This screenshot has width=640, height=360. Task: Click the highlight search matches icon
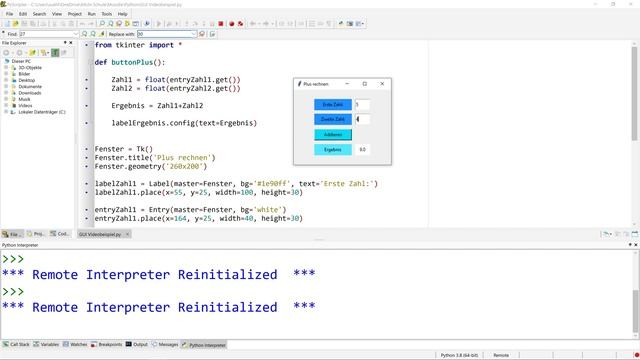pyautogui.click(x=102, y=34)
